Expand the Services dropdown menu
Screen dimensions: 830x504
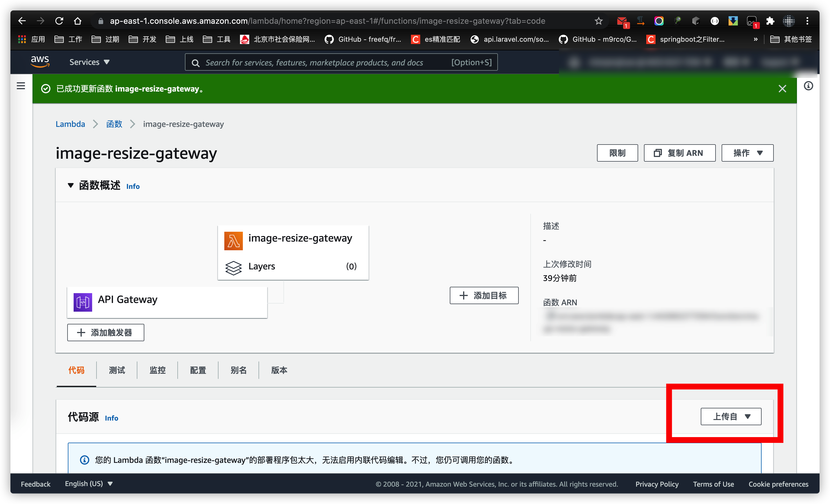click(89, 62)
